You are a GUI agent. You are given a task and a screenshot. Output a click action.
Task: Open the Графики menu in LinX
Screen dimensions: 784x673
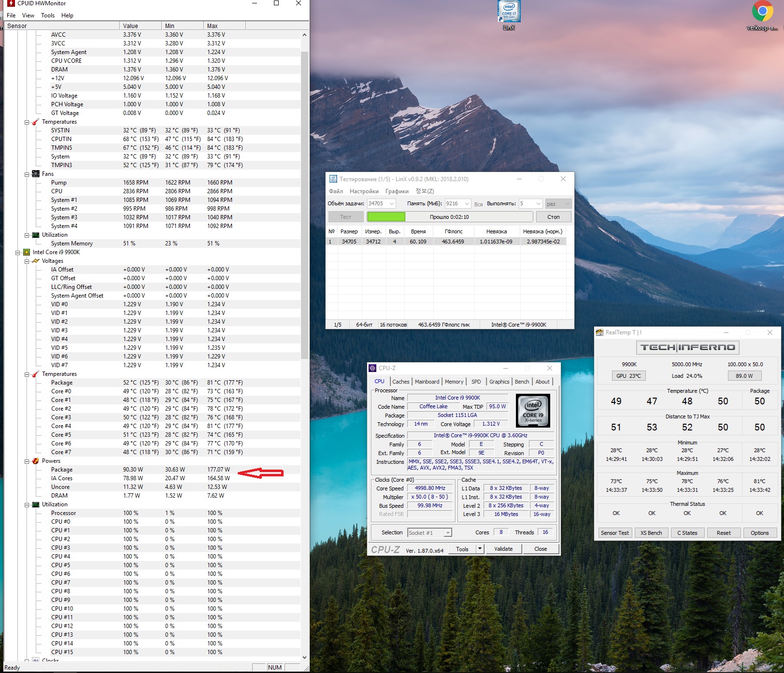point(397,191)
